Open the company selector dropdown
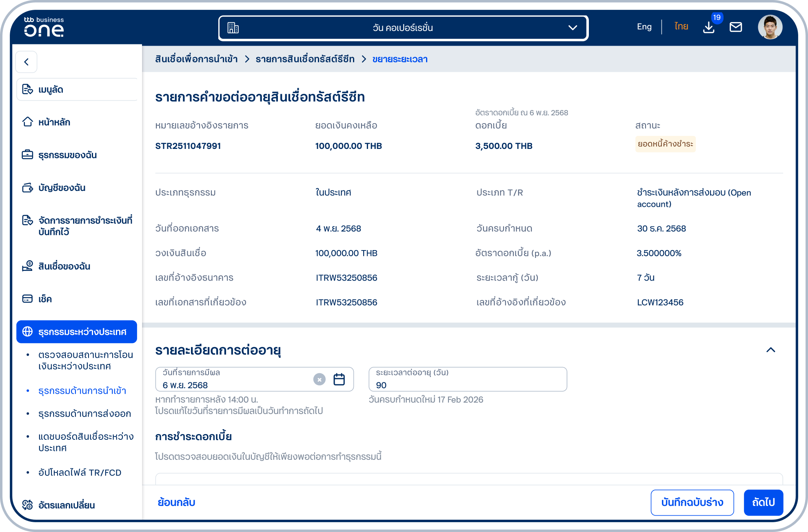Viewport: 808px width, 532px height. 403,28
